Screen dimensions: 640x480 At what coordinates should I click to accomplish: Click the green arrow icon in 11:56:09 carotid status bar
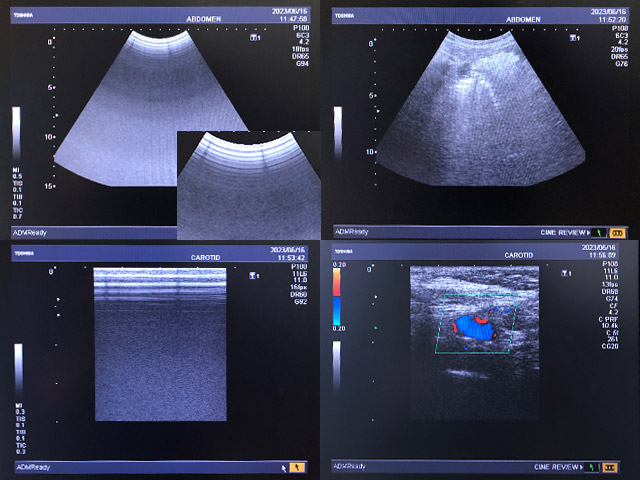[x=591, y=467]
